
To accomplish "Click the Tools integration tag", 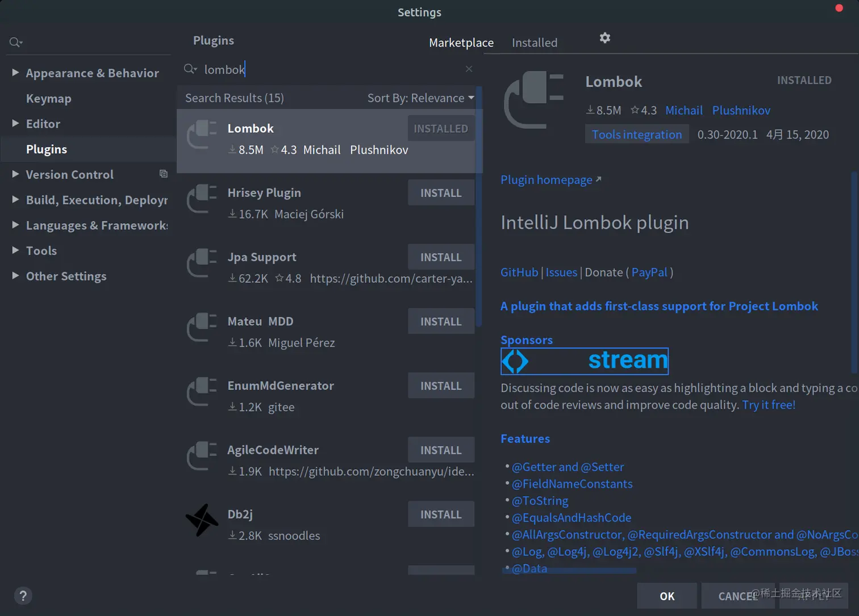I will point(637,135).
